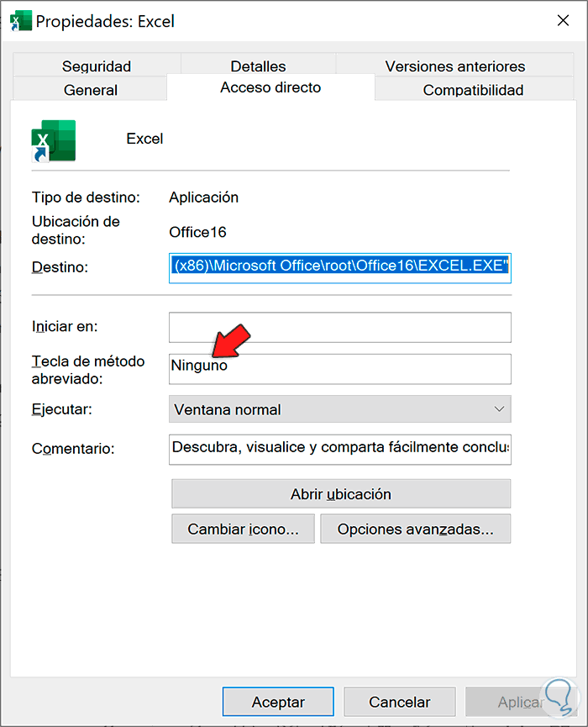588x727 pixels.
Task: Click the Cancelar button
Action: (x=399, y=702)
